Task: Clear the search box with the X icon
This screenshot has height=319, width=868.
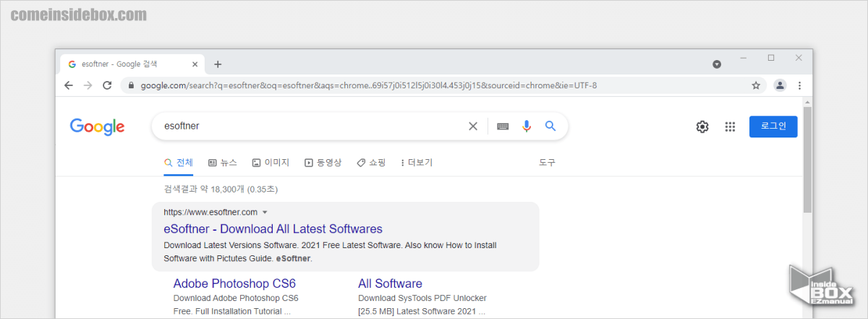Action: click(x=473, y=126)
